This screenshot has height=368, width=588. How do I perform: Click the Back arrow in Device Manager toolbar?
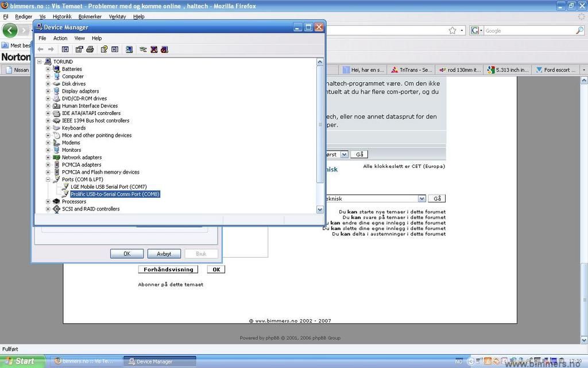pyautogui.click(x=41, y=49)
